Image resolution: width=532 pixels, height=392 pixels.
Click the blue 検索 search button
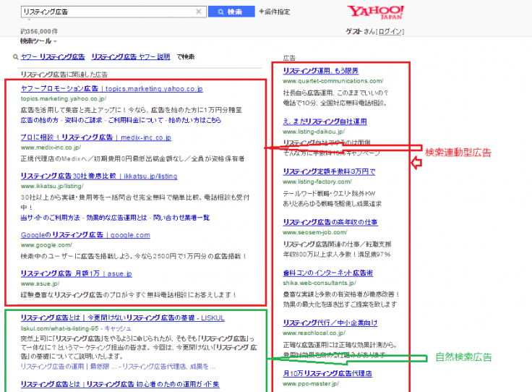coord(231,12)
